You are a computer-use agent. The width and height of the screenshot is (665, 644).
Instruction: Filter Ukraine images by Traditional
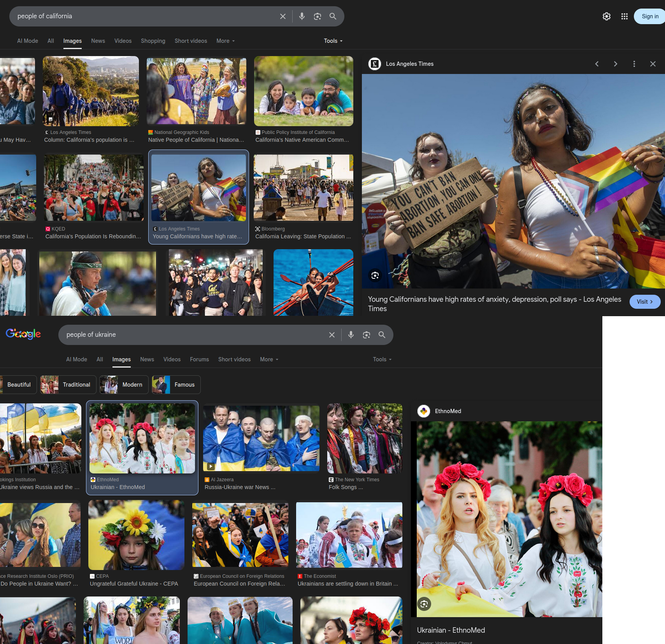point(68,385)
